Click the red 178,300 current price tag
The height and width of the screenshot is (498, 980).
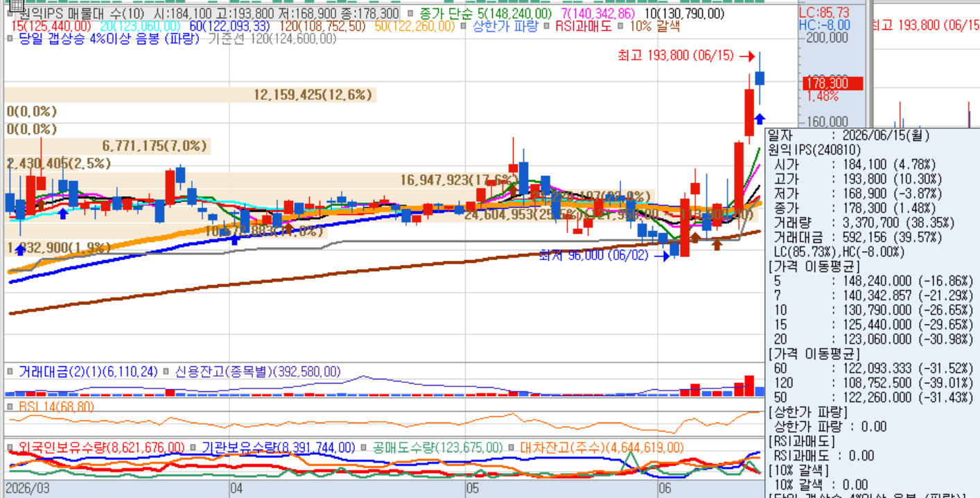pyautogui.click(x=833, y=83)
